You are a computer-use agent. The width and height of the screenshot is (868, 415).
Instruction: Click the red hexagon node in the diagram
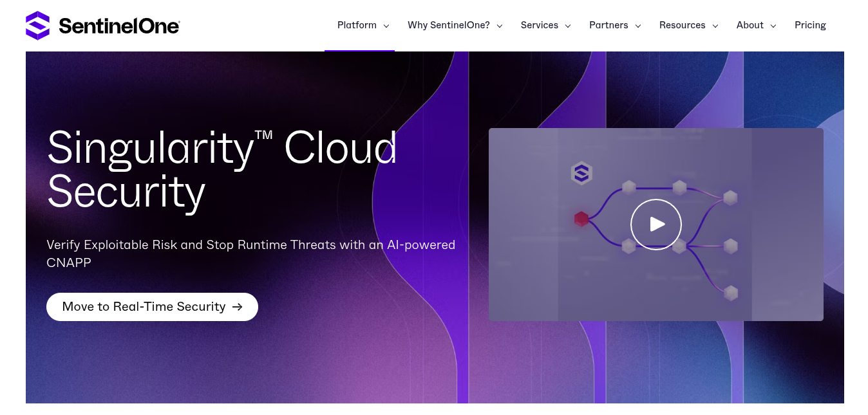[x=580, y=219]
